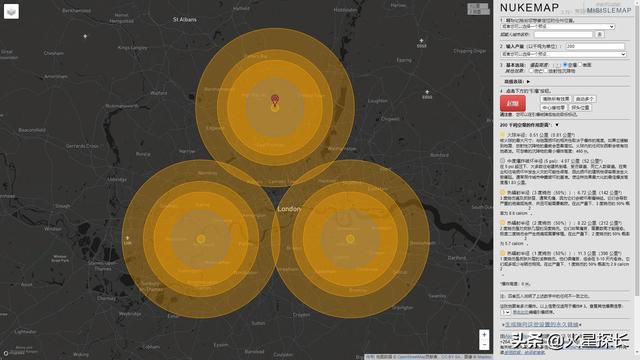Click the yield input field
Viewport: 640px width, 360px height.
pos(595,46)
